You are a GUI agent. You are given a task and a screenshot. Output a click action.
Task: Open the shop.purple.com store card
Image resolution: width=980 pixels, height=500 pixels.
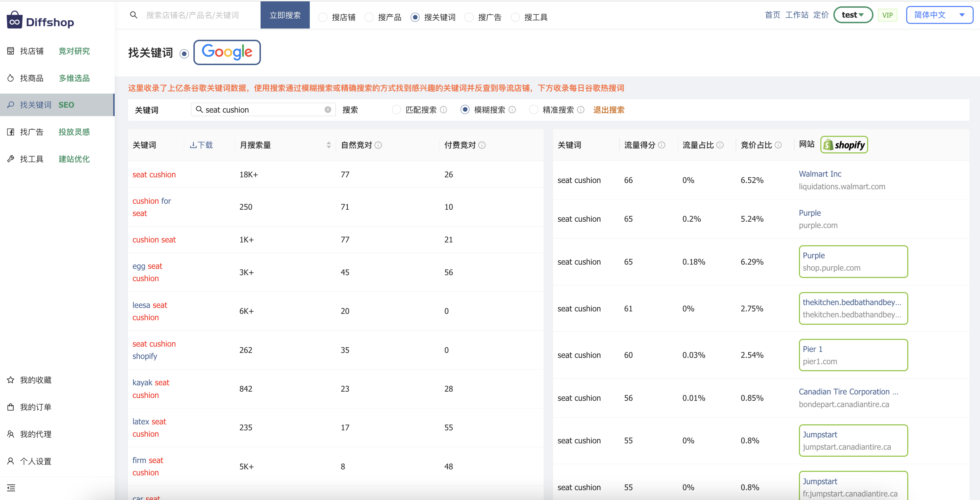(x=853, y=261)
